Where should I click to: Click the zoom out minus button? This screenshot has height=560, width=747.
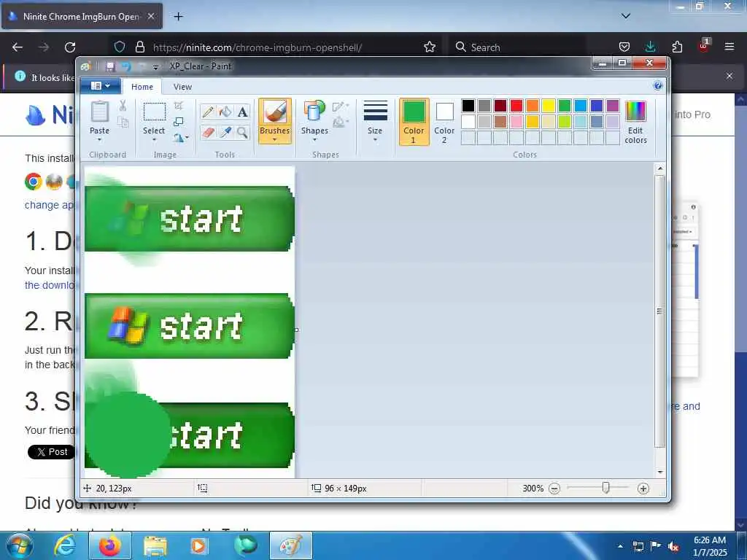tap(554, 488)
